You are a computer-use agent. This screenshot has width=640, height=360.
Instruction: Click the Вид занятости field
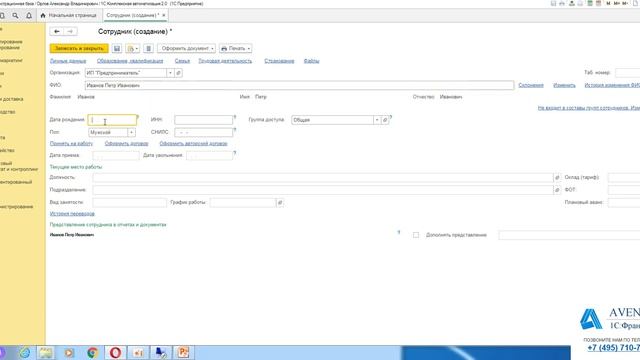[x=129, y=202]
